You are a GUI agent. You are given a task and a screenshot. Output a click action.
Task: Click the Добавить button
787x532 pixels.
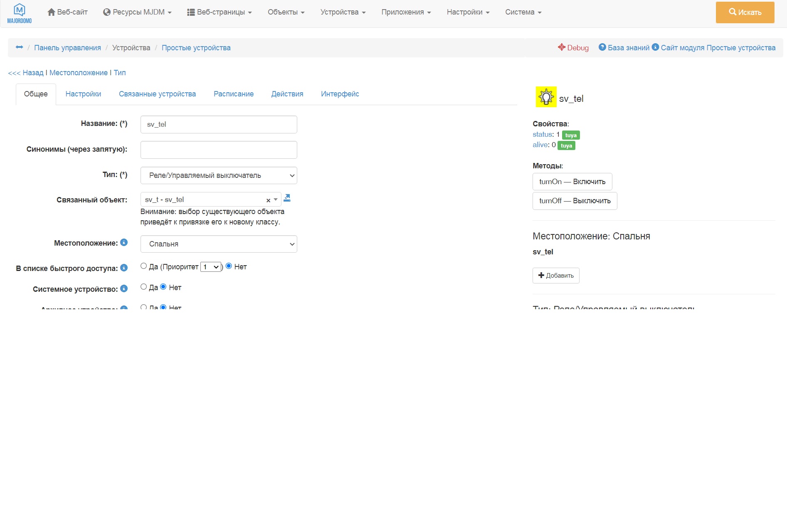(x=556, y=276)
